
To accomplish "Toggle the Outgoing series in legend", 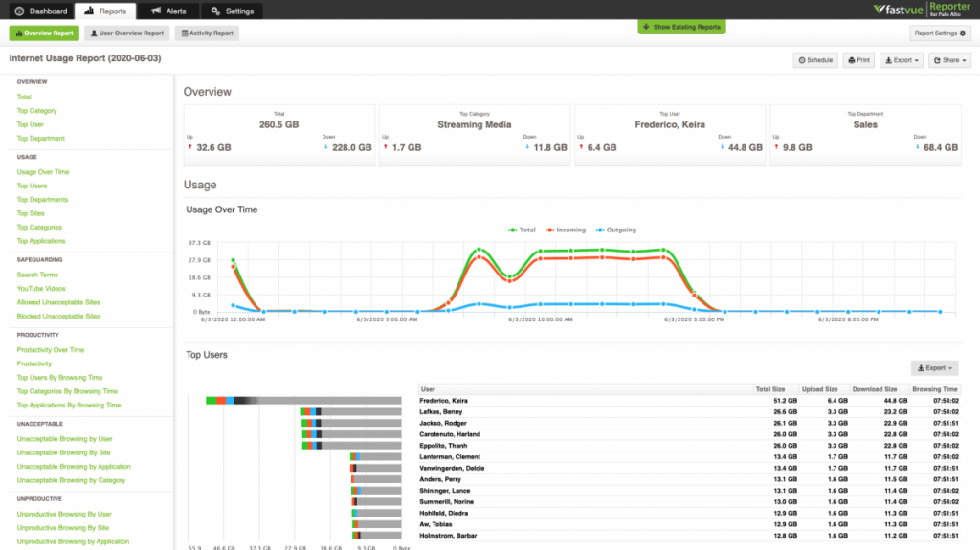I will (x=615, y=230).
